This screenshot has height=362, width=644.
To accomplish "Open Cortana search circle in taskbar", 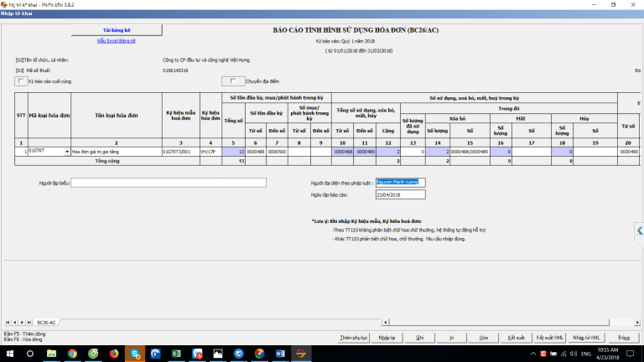I will click(30, 354).
